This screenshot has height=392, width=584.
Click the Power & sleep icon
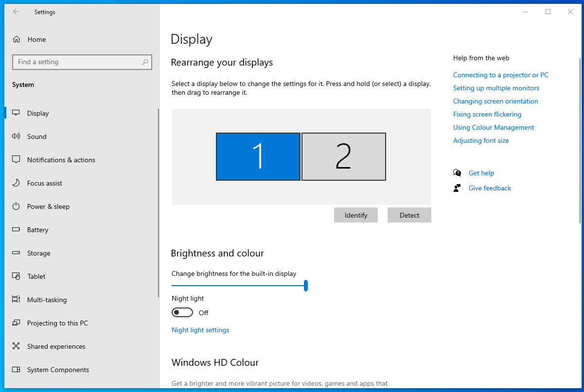[x=16, y=206]
